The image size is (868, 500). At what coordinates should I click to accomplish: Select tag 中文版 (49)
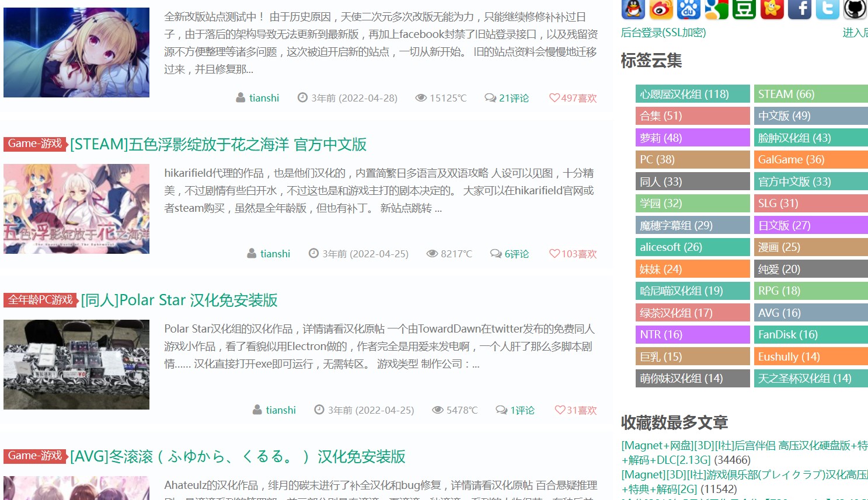tap(811, 116)
